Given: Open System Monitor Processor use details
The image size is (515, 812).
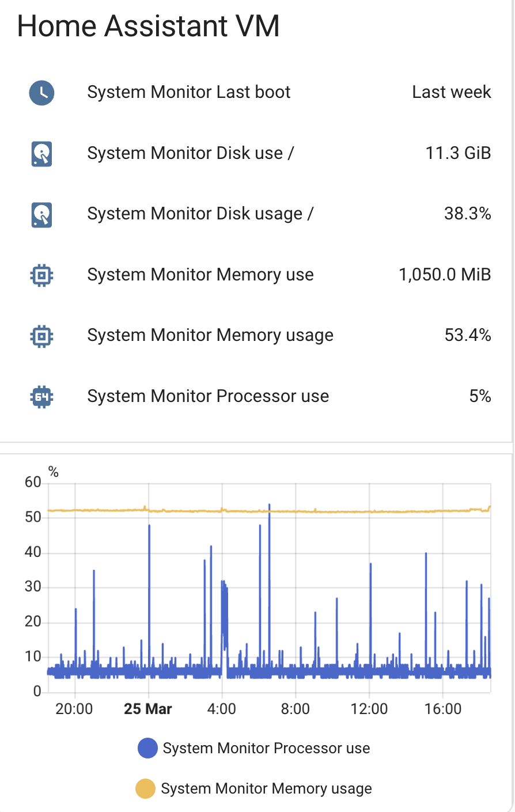Looking at the screenshot, I should pos(208,396).
